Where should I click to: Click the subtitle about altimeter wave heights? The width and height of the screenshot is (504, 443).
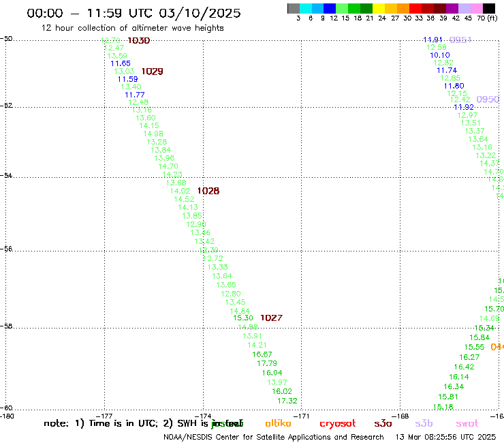(133, 28)
